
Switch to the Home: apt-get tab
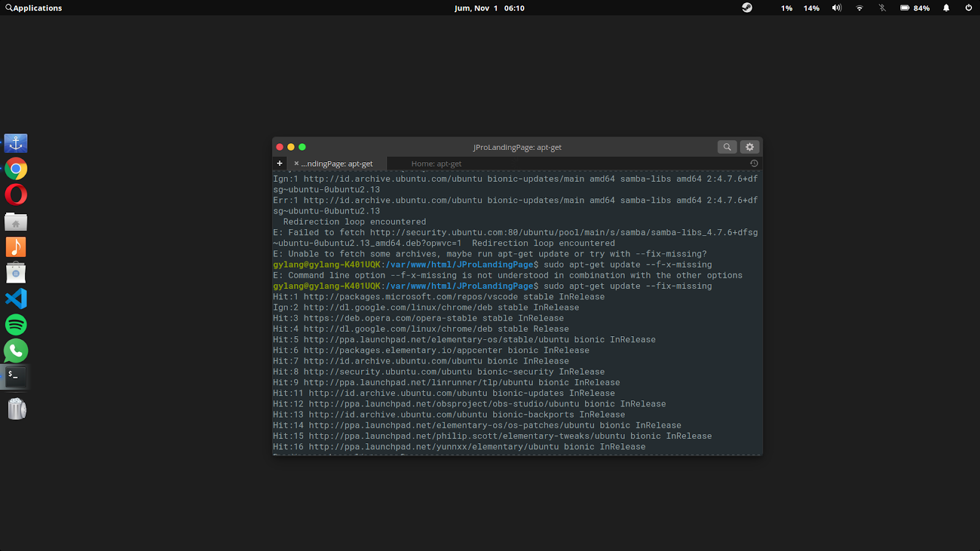click(x=437, y=163)
